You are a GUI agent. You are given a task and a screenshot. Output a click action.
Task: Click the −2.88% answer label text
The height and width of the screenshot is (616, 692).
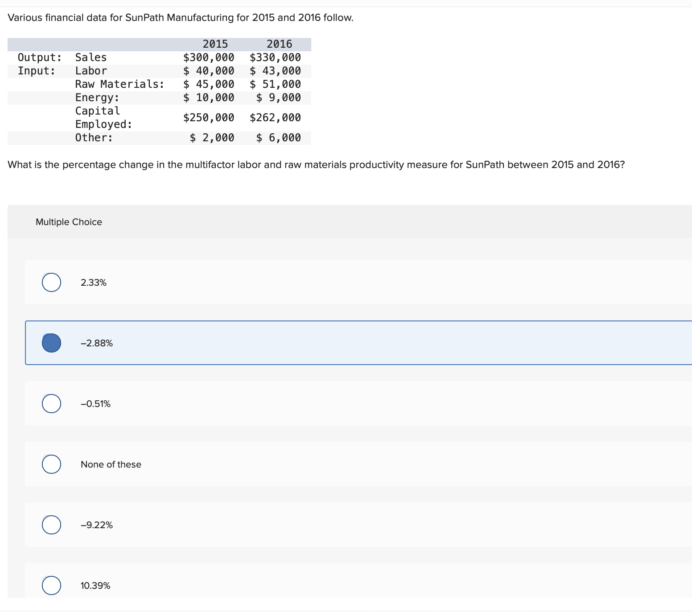point(97,343)
